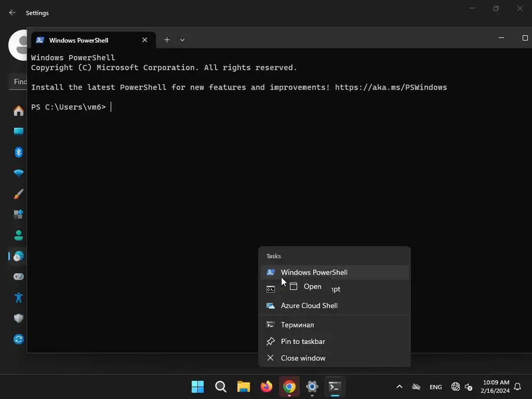Open Accessibility figure icon in sidebar
532x399 pixels.
[18, 298]
